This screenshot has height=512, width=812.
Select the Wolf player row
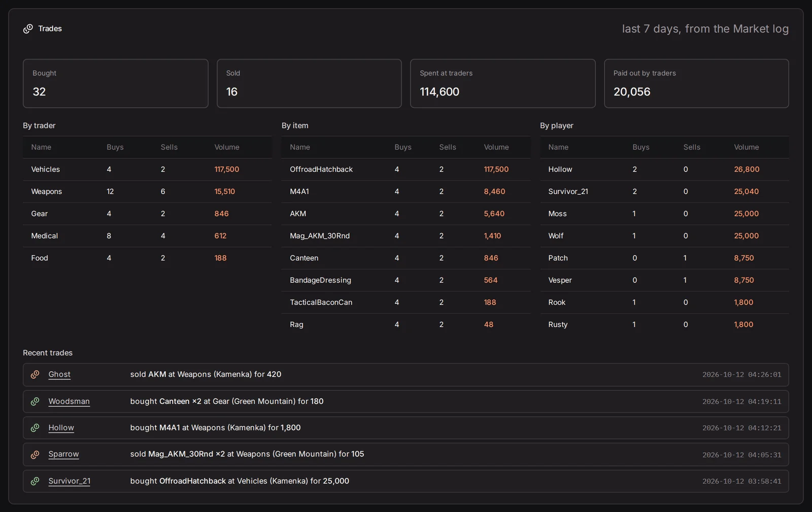coord(664,236)
